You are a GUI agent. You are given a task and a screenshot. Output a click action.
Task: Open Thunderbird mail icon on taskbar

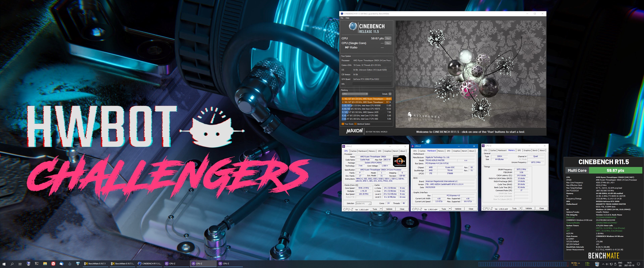point(62,263)
